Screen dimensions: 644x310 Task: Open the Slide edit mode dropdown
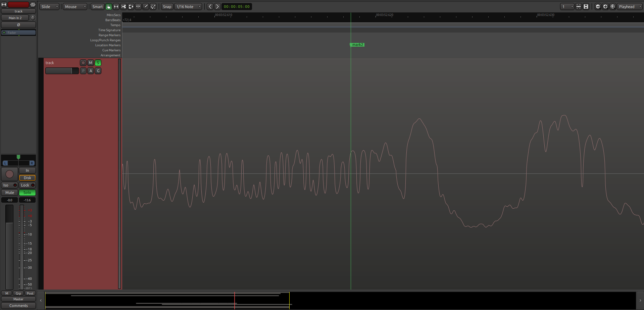pos(49,7)
